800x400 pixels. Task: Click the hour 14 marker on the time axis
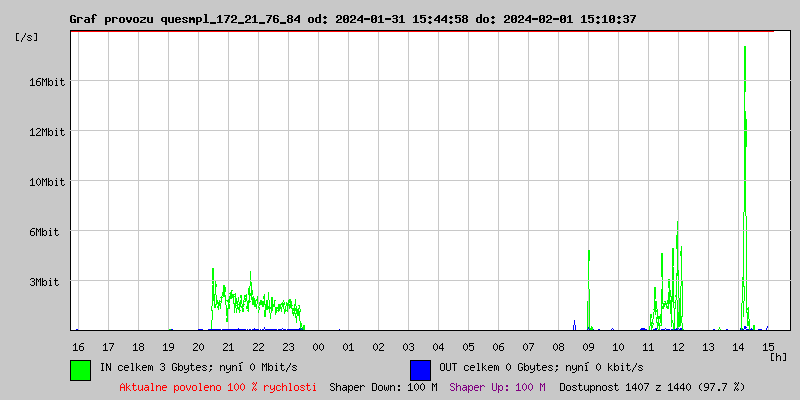738,346
